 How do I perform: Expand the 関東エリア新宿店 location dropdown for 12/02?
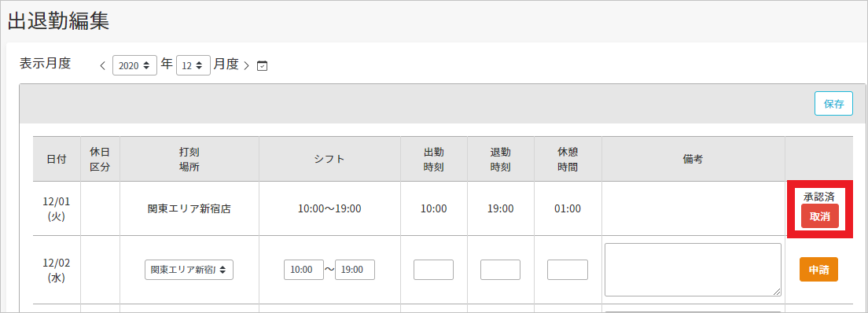coord(189,270)
